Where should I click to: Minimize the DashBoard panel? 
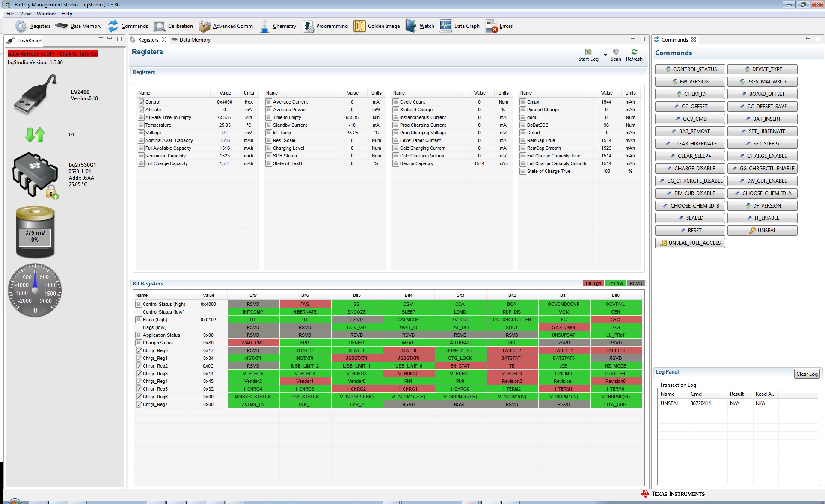click(110, 39)
